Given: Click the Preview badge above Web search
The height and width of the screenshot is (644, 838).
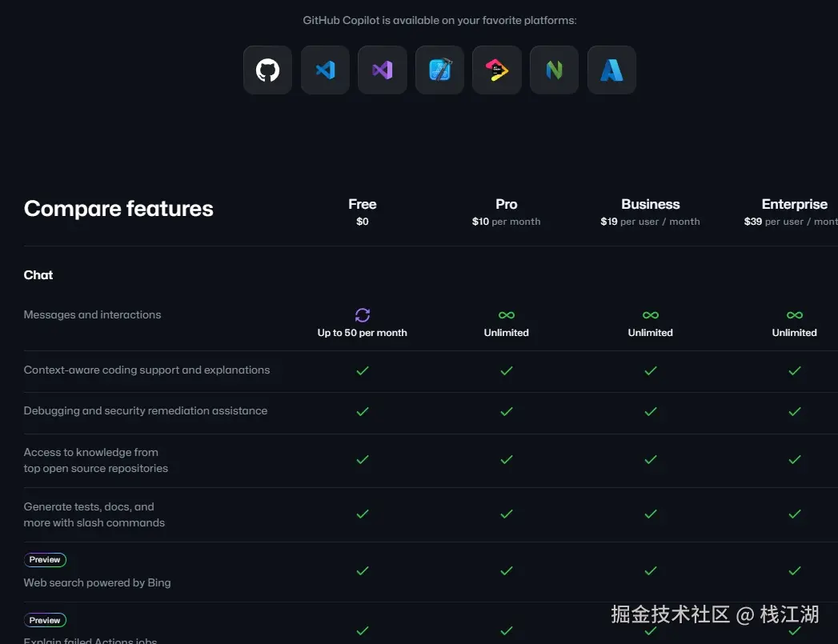Looking at the screenshot, I should (x=45, y=560).
